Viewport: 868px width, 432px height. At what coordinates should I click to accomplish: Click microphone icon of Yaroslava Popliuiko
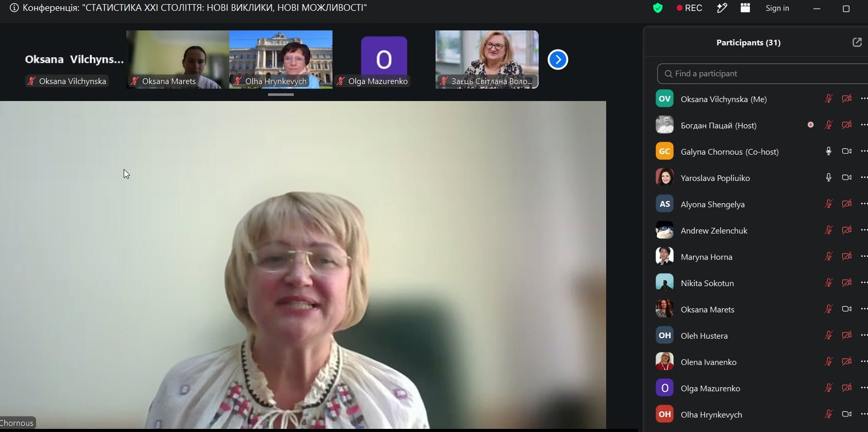(828, 177)
